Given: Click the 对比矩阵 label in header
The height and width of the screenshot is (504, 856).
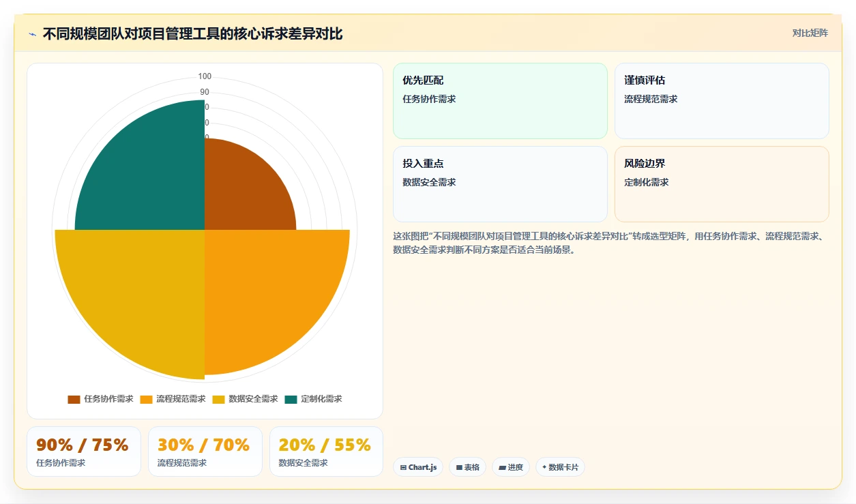Looking at the screenshot, I should [810, 33].
